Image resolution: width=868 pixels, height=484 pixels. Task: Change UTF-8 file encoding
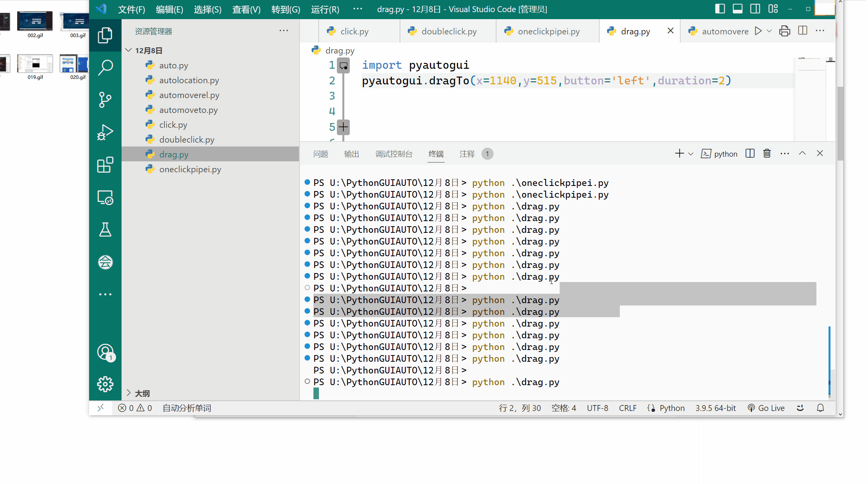pyautogui.click(x=597, y=408)
